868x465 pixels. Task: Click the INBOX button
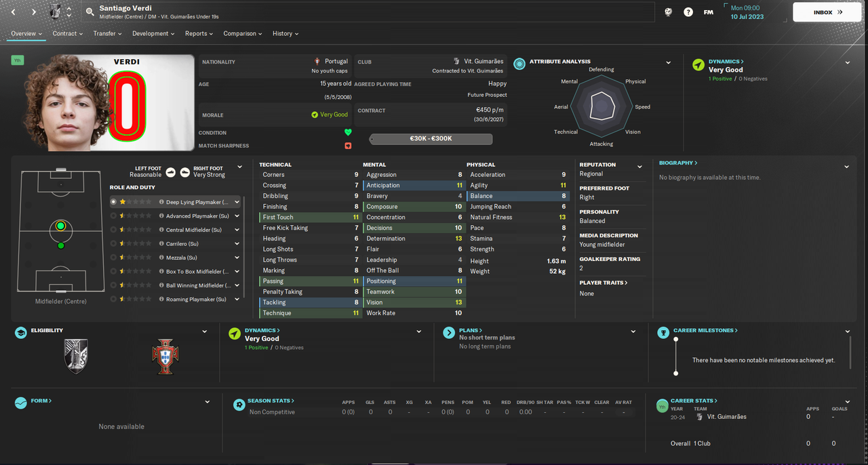827,12
